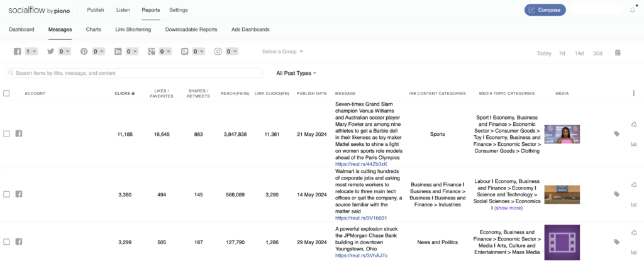Check the box for the JPMorgan explosion row
Image resolution: width=644 pixels, height=263 pixels.
pyautogui.click(x=6, y=242)
